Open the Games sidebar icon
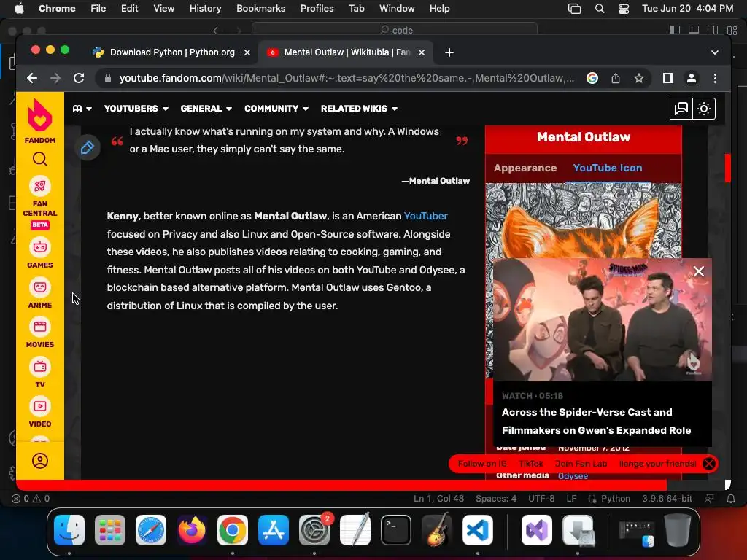The image size is (747, 560). 40,247
